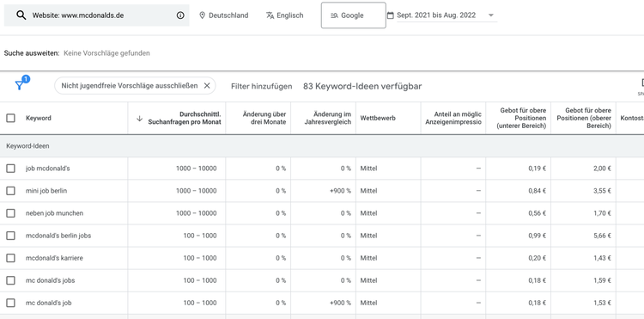This screenshot has height=319, width=644.
Task: Click the calendar icon
Action: click(391, 15)
